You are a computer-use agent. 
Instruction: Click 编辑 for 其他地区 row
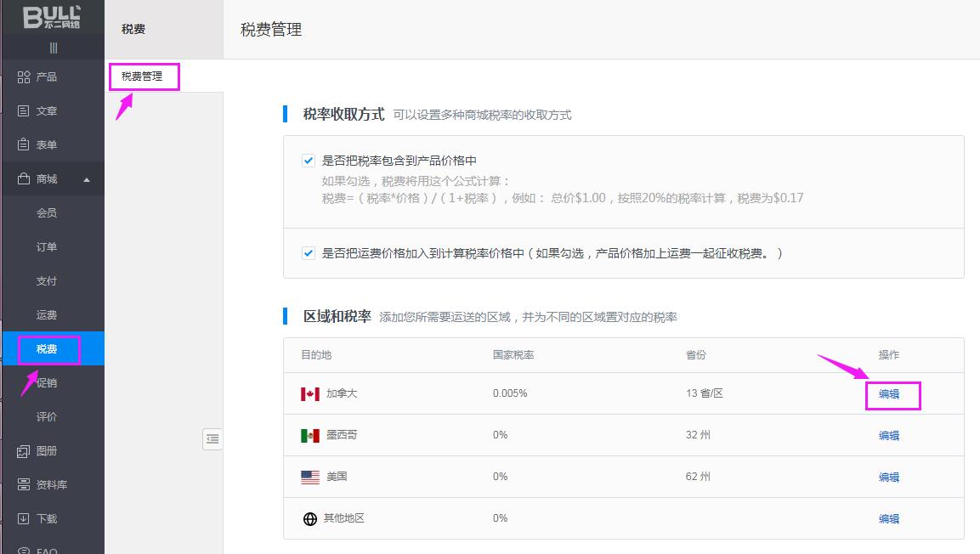click(889, 519)
